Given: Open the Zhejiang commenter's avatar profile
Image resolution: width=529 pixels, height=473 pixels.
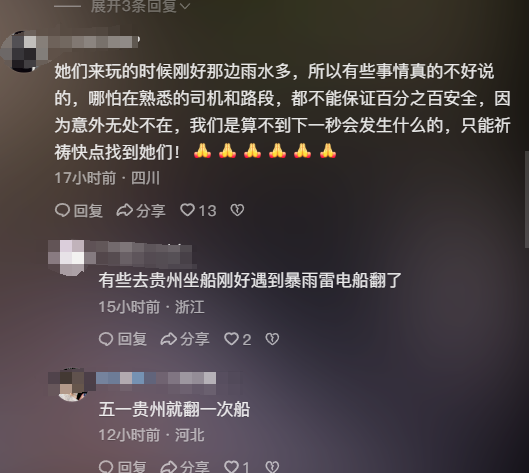Looking at the screenshot, I should pyautogui.click(x=72, y=257).
